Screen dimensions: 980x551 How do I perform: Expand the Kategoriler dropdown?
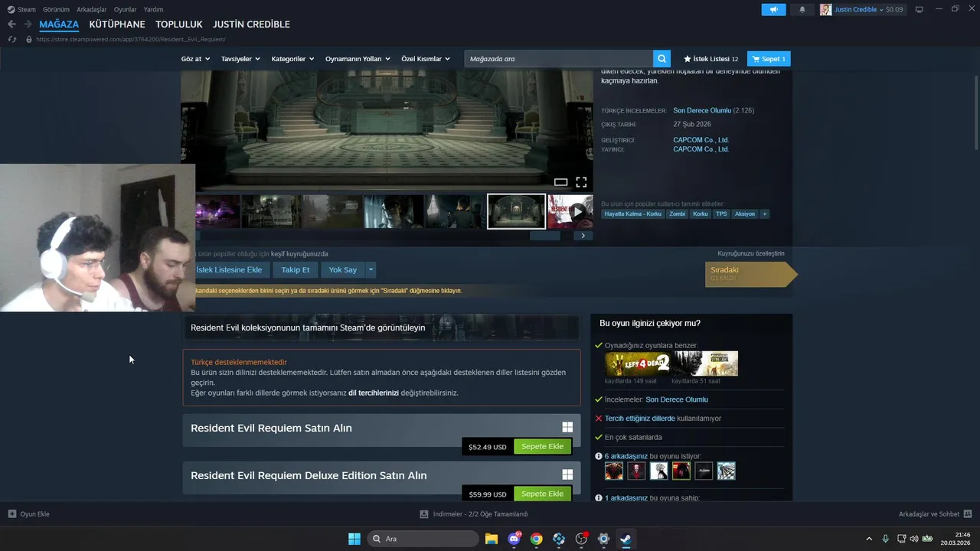click(292, 59)
